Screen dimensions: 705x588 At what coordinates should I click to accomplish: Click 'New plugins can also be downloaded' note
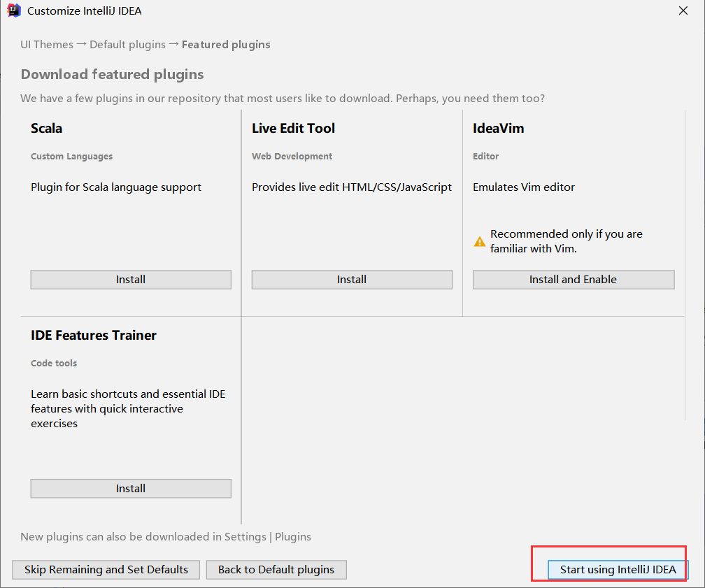pyautogui.click(x=166, y=537)
